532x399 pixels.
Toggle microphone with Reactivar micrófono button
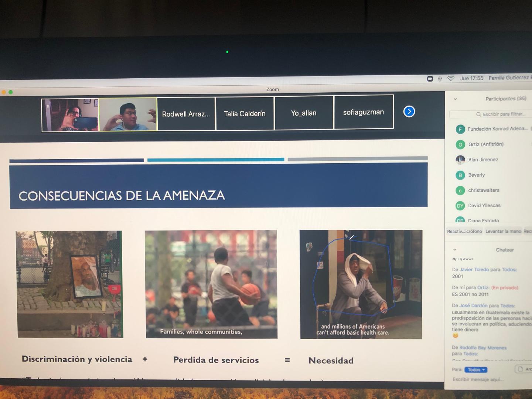pyautogui.click(x=464, y=231)
